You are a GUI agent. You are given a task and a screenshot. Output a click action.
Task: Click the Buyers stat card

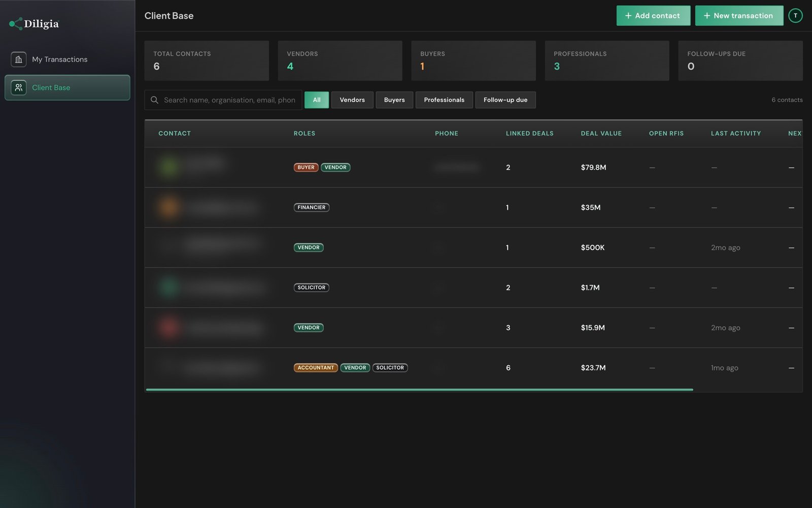pyautogui.click(x=473, y=61)
